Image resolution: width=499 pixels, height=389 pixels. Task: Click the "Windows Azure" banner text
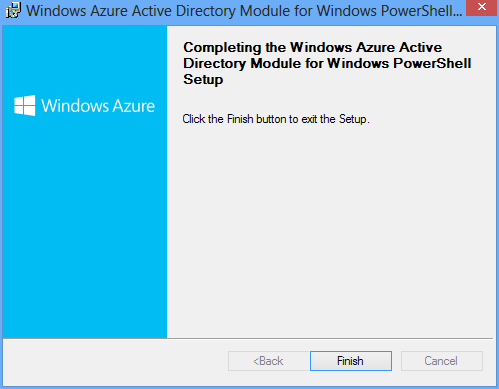click(x=98, y=106)
